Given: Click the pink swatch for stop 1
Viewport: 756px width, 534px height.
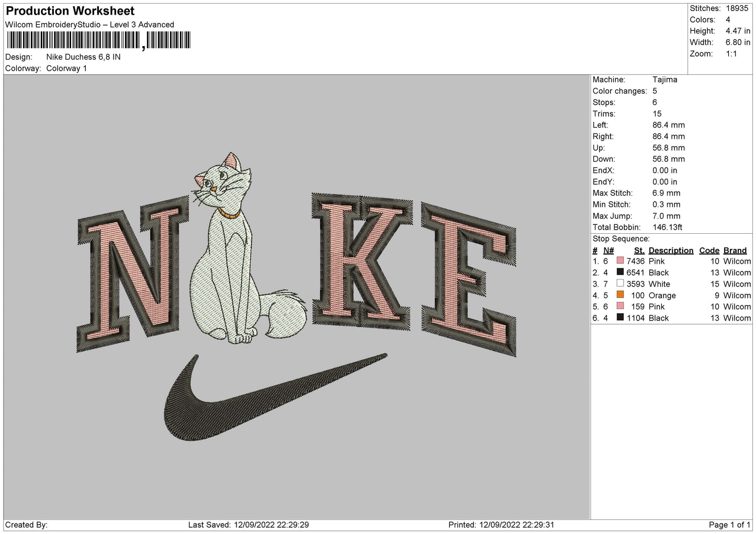Looking at the screenshot, I should click(620, 260).
